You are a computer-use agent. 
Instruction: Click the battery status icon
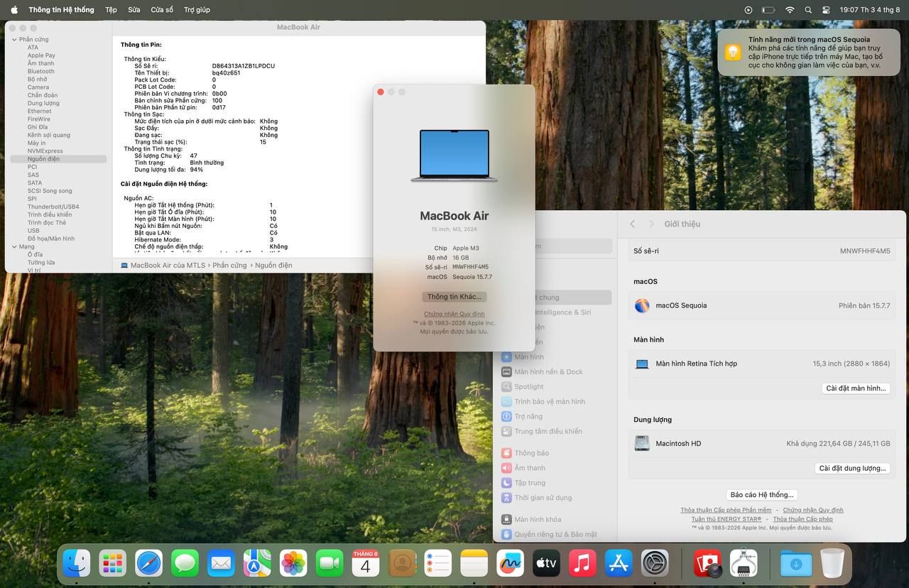(768, 10)
